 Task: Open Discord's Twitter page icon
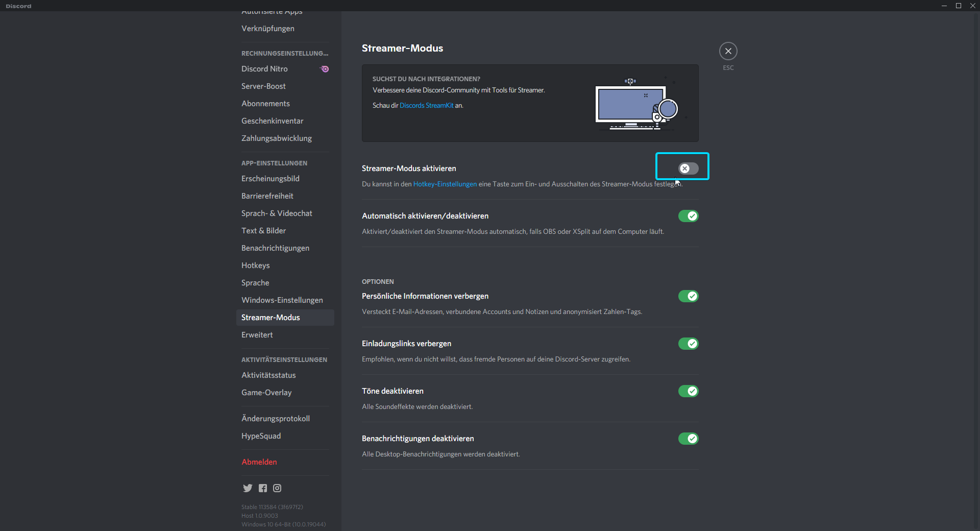(248, 488)
